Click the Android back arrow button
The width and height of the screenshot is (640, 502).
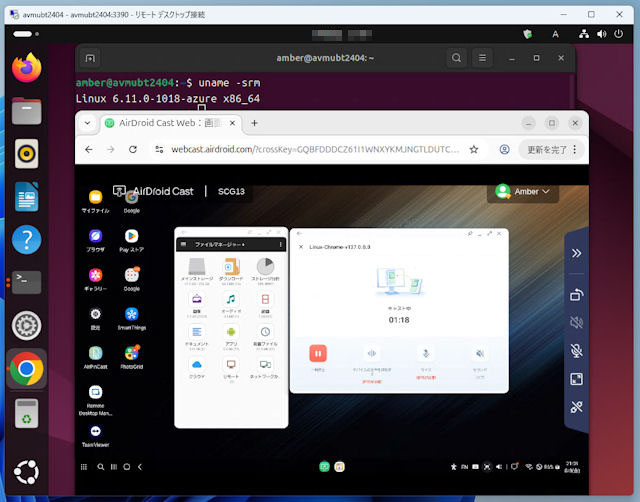pyautogui.click(x=140, y=467)
